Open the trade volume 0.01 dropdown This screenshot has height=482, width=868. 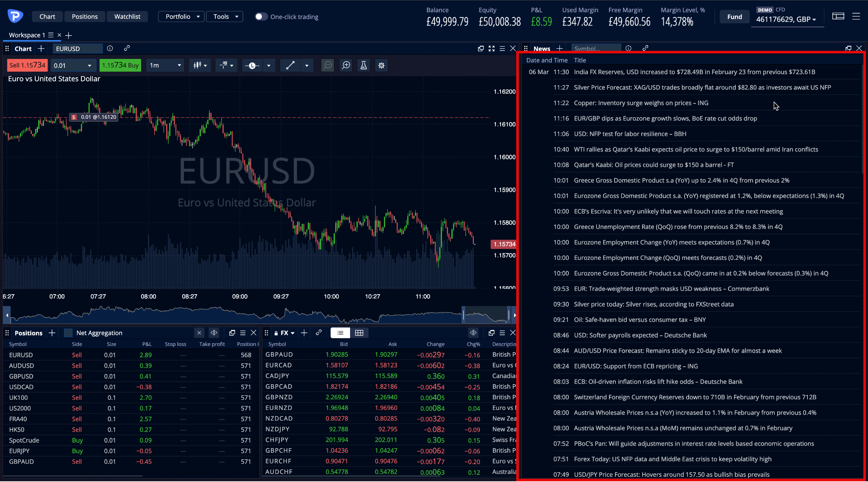(x=73, y=65)
